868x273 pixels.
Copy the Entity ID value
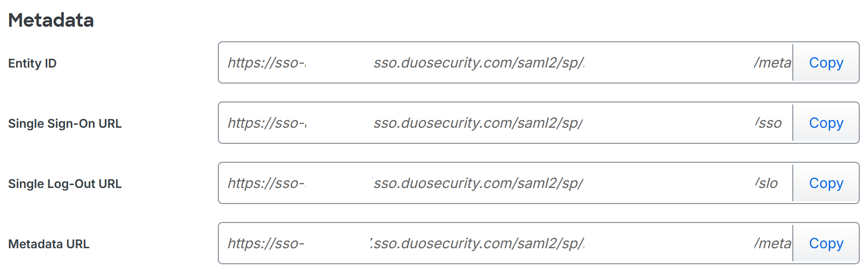[x=826, y=63]
